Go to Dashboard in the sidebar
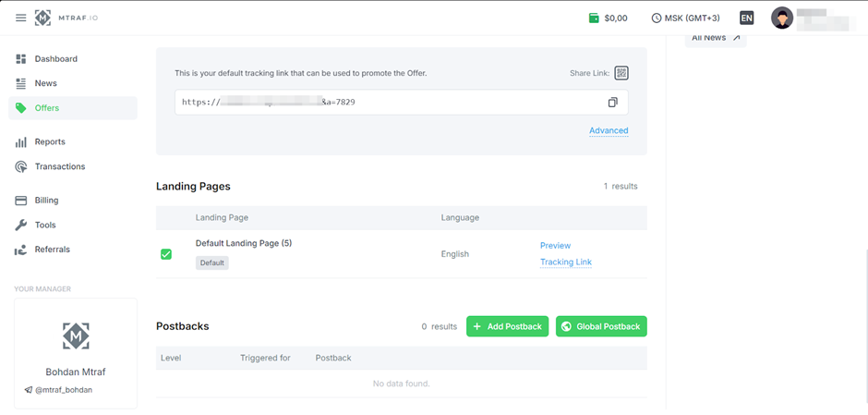Image resolution: width=868 pixels, height=415 pixels. (55, 59)
